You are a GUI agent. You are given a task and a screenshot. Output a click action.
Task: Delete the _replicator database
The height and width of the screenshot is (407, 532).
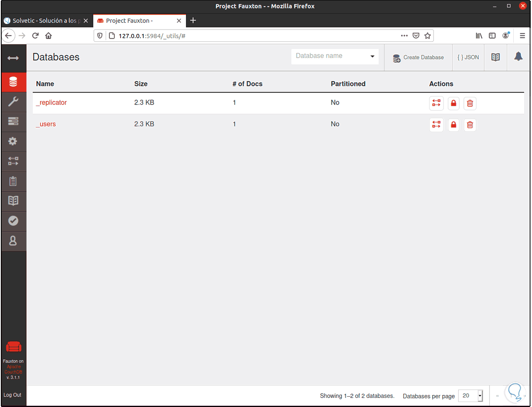[470, 103]
